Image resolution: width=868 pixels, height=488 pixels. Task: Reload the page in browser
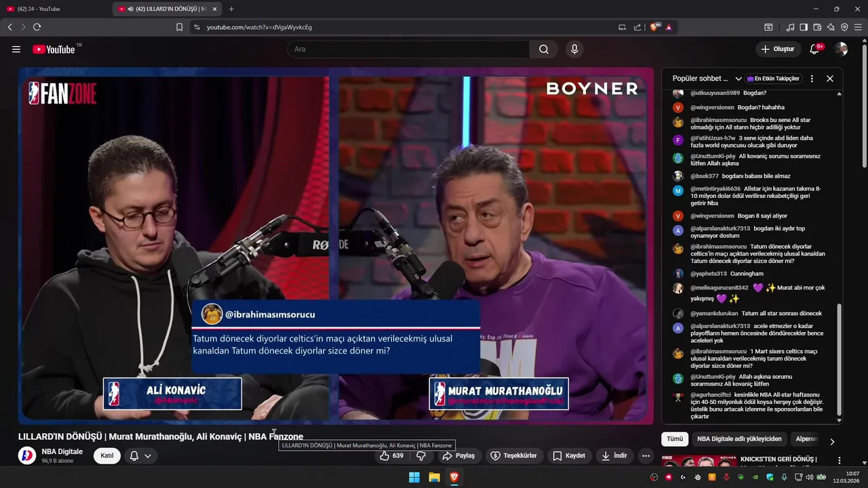(37, 27)
